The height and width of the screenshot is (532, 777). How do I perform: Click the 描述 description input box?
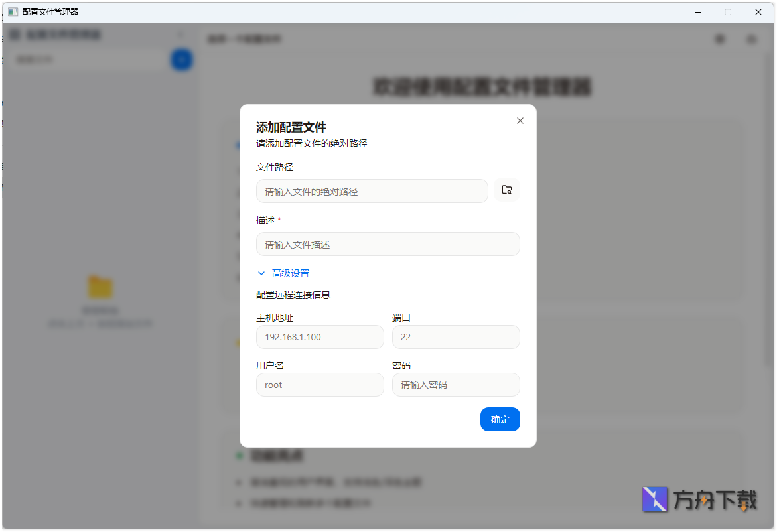388,244
